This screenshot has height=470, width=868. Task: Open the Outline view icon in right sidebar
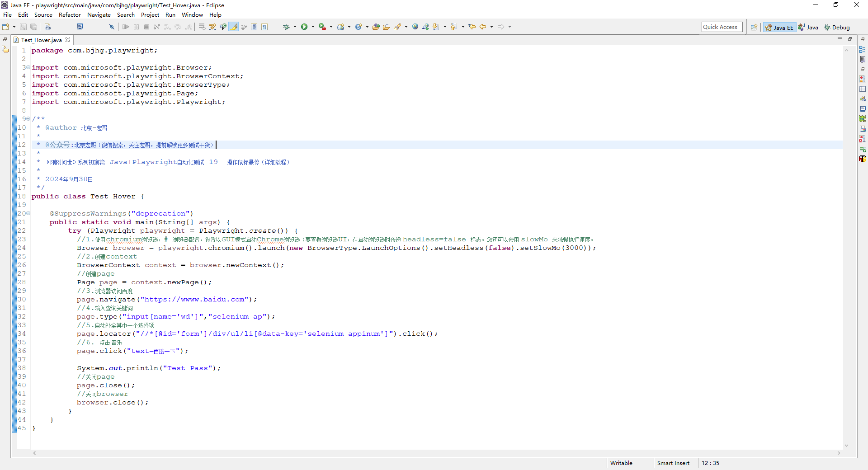tap(863, 50)
